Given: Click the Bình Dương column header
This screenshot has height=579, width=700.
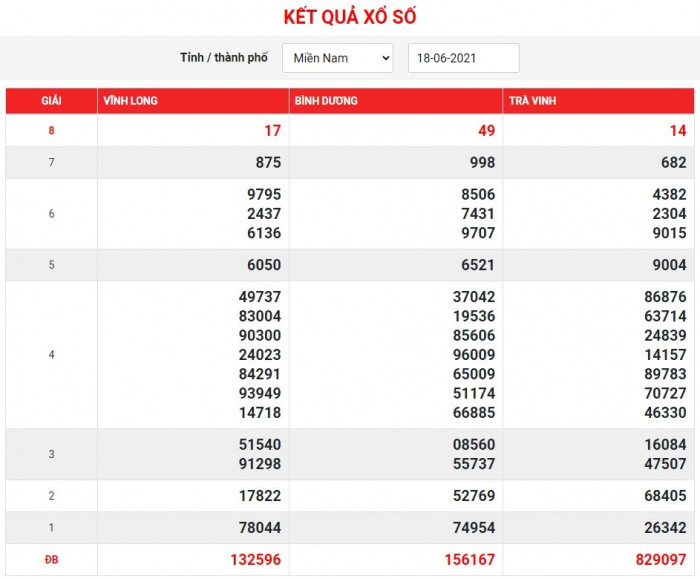Looking at the screenshot, I should tap(326, 101).
